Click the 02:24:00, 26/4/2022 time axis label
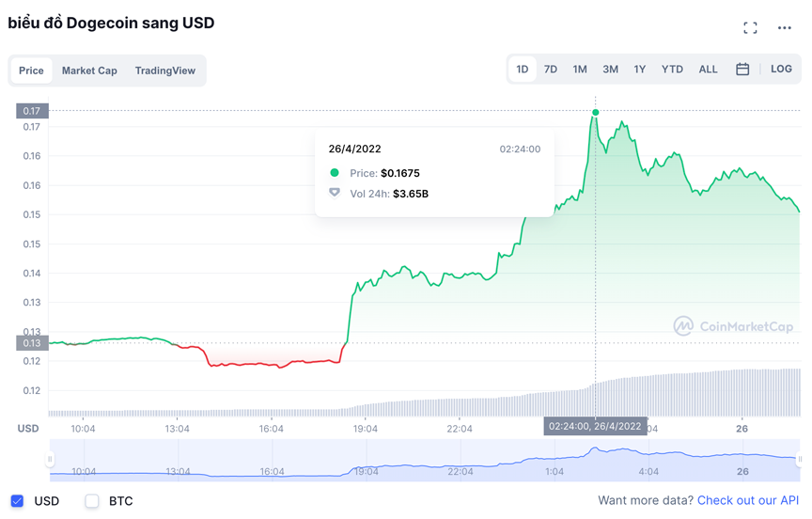Image resolution: width=812 pixels, height=519 pixels. click(x=595, y=426)
